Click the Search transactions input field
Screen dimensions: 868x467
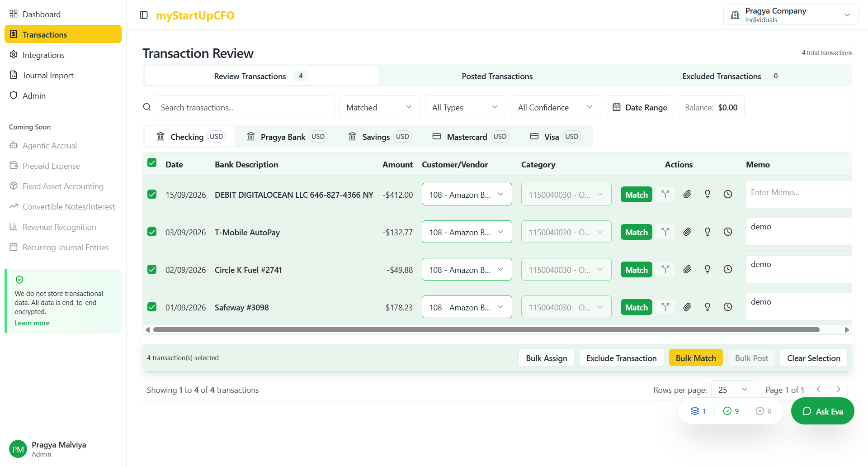[x=244, y=107]
